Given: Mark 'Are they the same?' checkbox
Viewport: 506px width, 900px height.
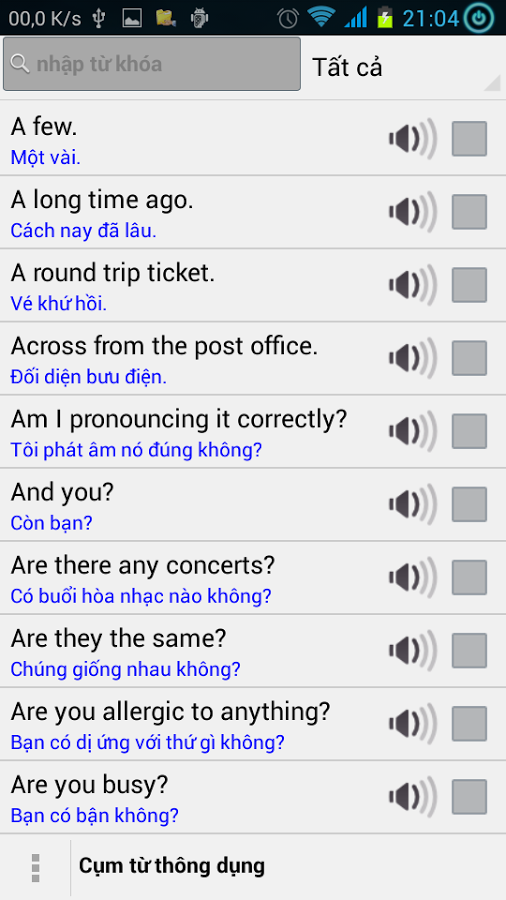Looking at the screenshot, I should (x=469, y=651).
